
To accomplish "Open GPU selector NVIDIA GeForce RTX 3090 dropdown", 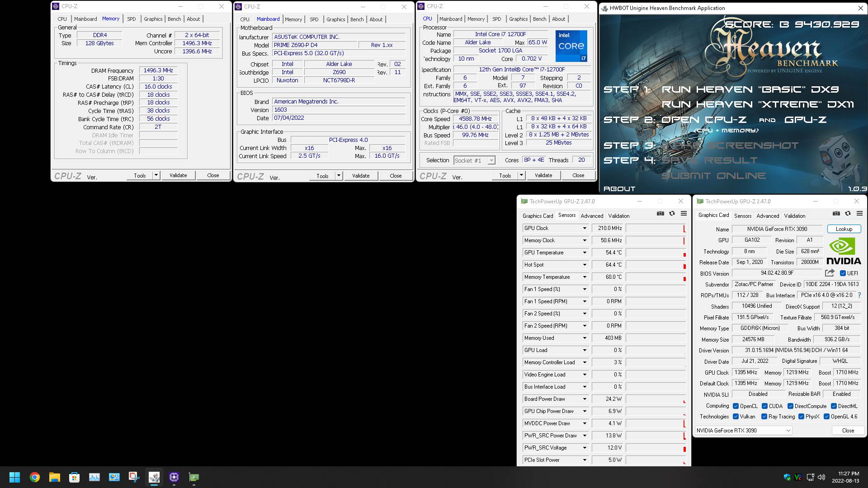I will [744, 431].
